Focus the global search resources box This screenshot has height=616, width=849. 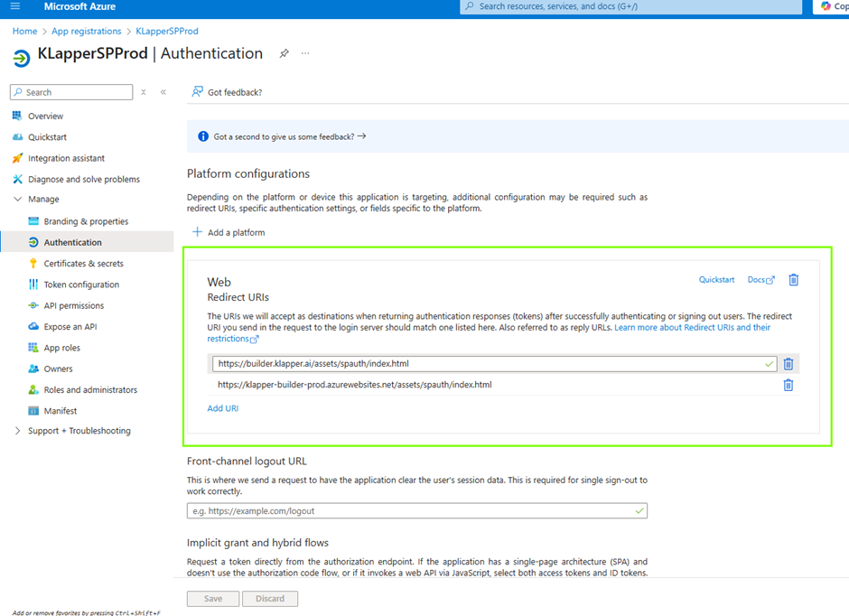click(630, 6)
